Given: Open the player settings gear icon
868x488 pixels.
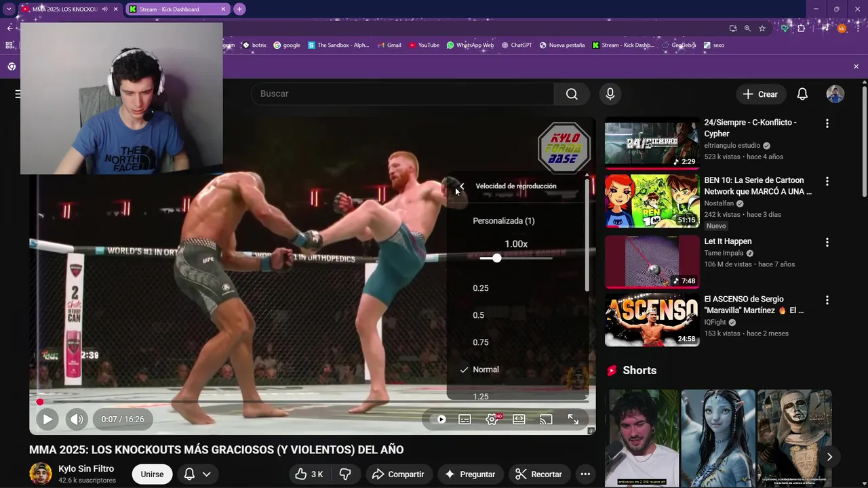Looking at the screenshot, I should [x=492, y=420].
